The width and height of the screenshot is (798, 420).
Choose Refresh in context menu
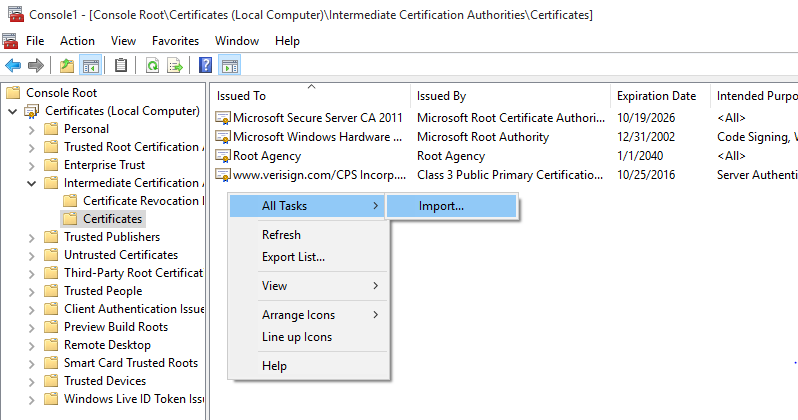(x=307, y=235)
